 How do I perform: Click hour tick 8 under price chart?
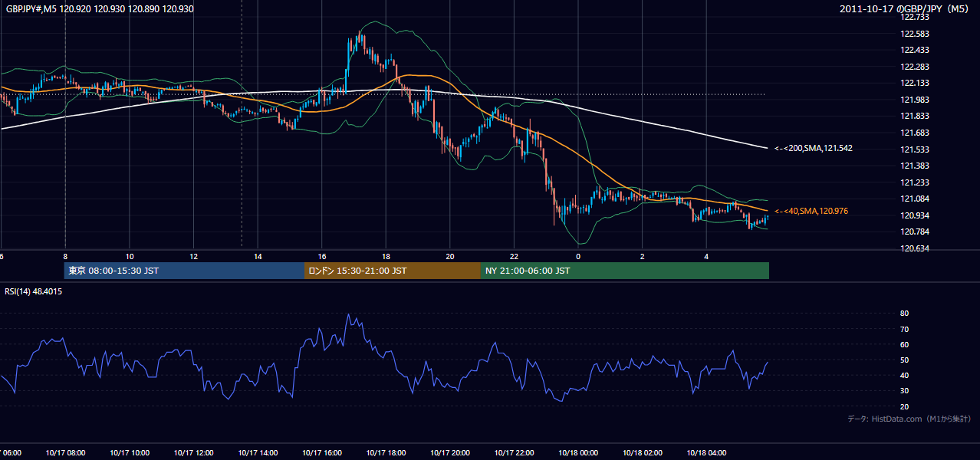click(x=65, y=256)
